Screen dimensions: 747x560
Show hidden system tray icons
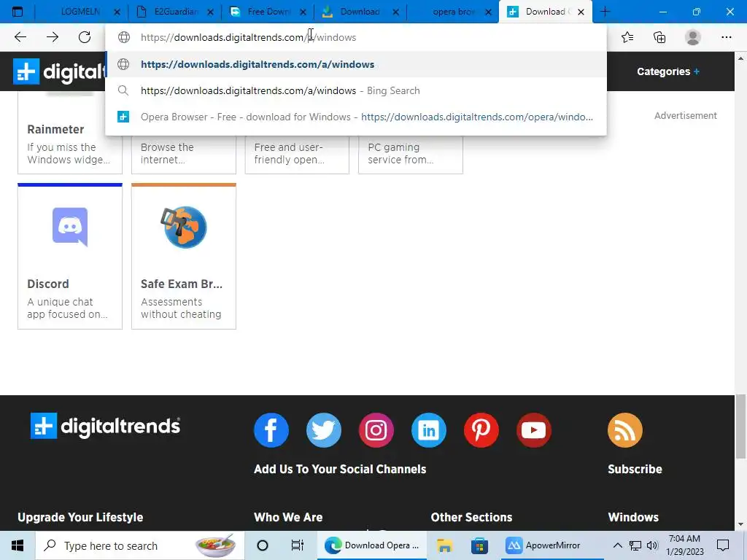click(x=617, y=545)
